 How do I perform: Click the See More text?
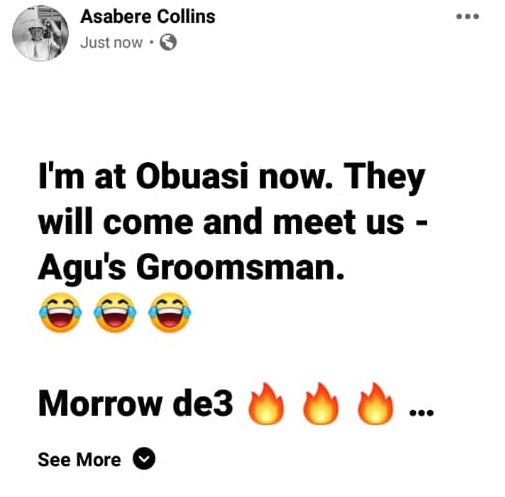click(79, 459)
